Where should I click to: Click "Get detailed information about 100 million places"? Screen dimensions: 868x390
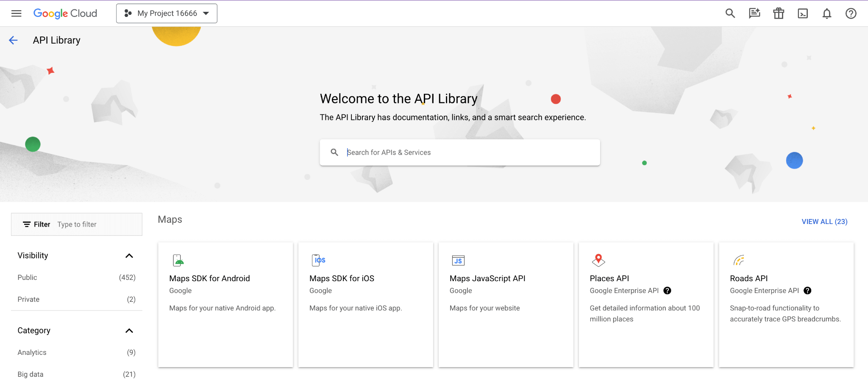pos(645,314)
